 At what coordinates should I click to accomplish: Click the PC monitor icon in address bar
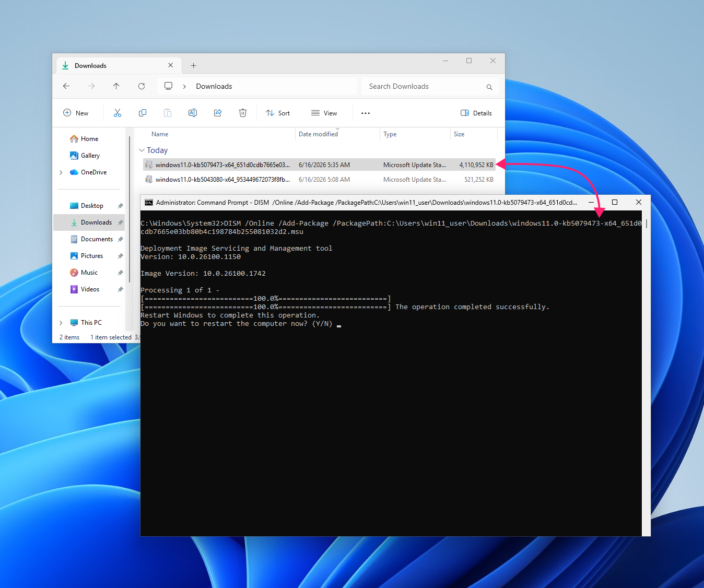(168, 86)
